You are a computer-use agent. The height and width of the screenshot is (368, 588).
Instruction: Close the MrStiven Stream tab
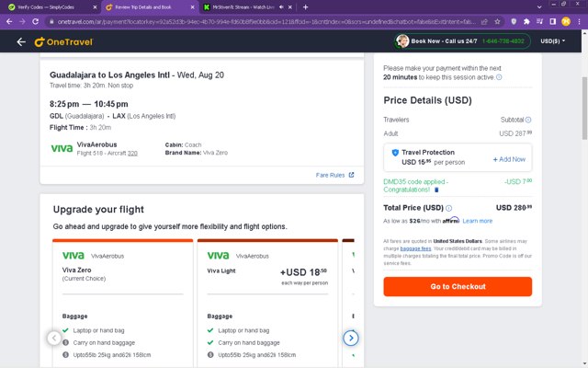click(x=290, y=7)
